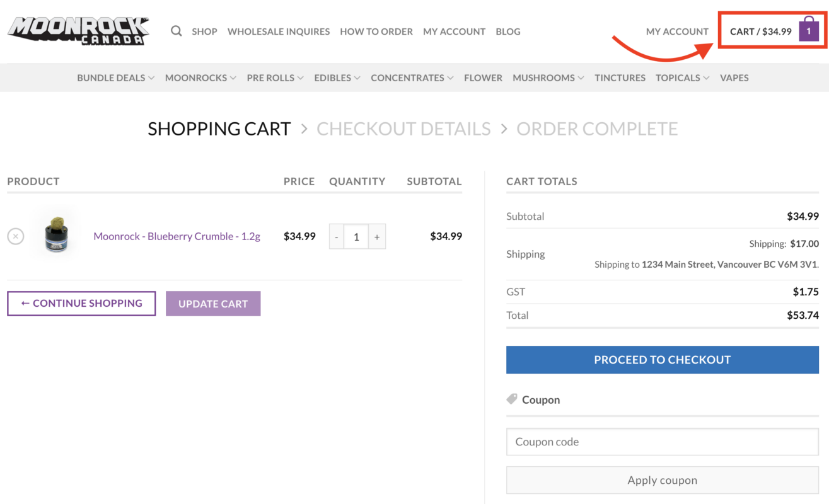
Task: Open the CONCENTRATES dropdown
Action: tap(407, 77)
